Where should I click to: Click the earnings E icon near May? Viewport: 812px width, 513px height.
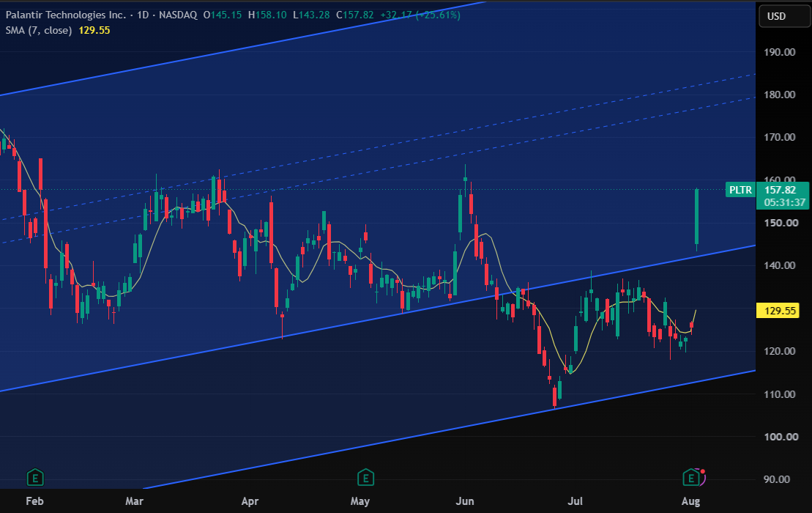coord(365,477)
